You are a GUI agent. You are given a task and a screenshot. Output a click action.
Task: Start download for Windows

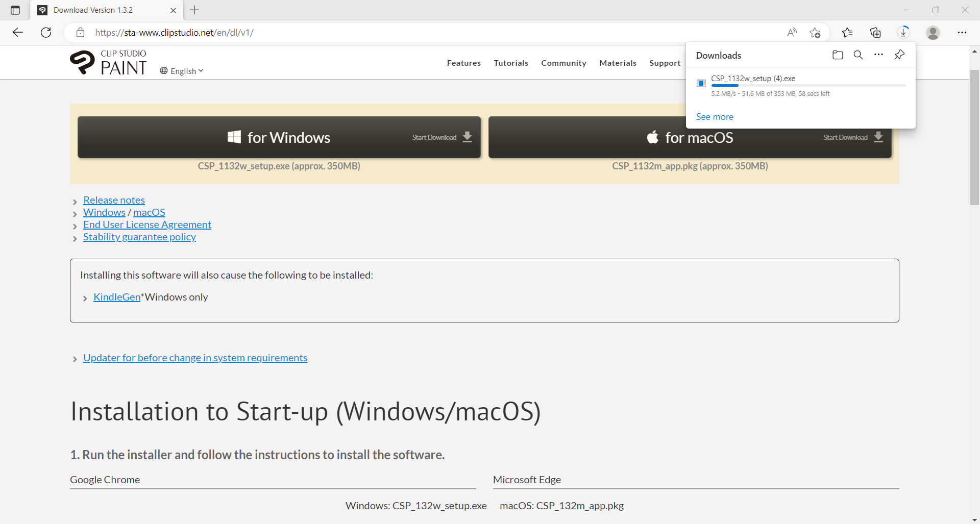[x=279, y=137]
